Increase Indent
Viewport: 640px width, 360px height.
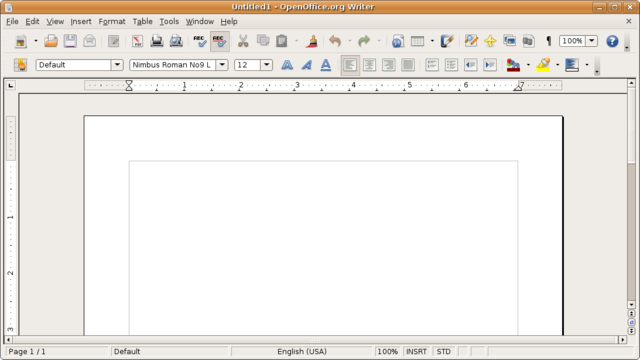point(490,65)
